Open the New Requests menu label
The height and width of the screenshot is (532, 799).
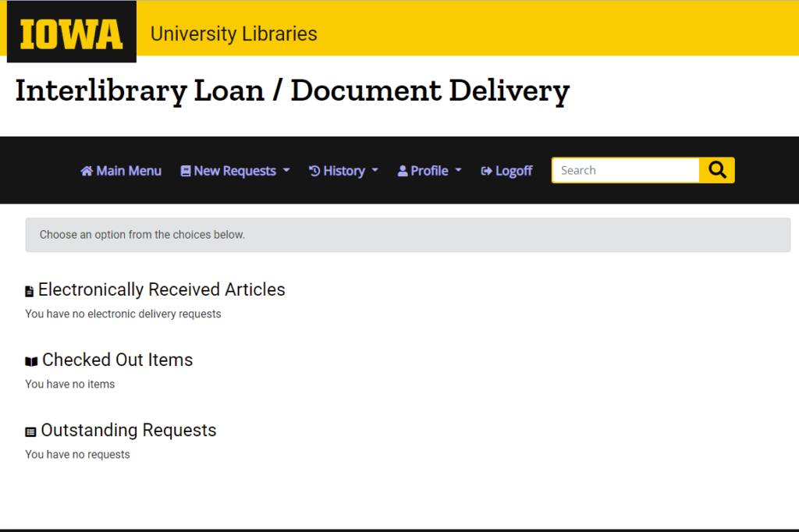(235, 171)
